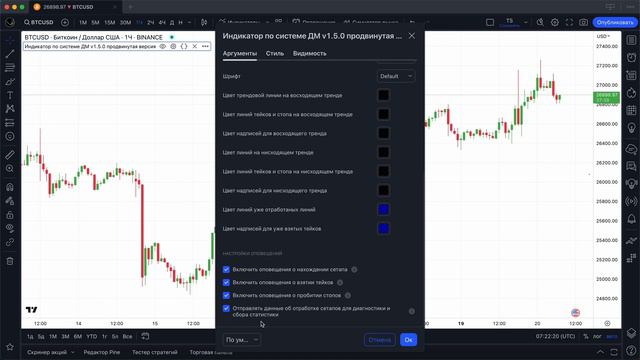Toggle magnet mode in left toolbar

click(x=10, y=187)
